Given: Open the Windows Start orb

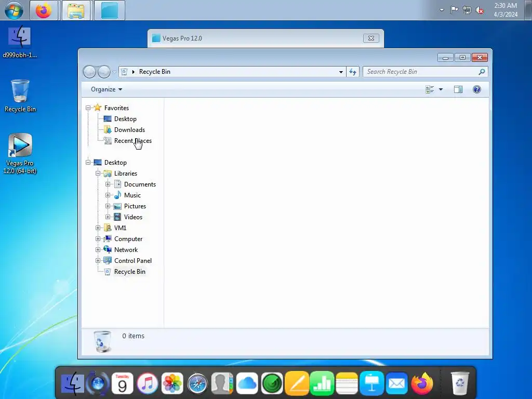Looking at the screenshot, I should (14, 10).
